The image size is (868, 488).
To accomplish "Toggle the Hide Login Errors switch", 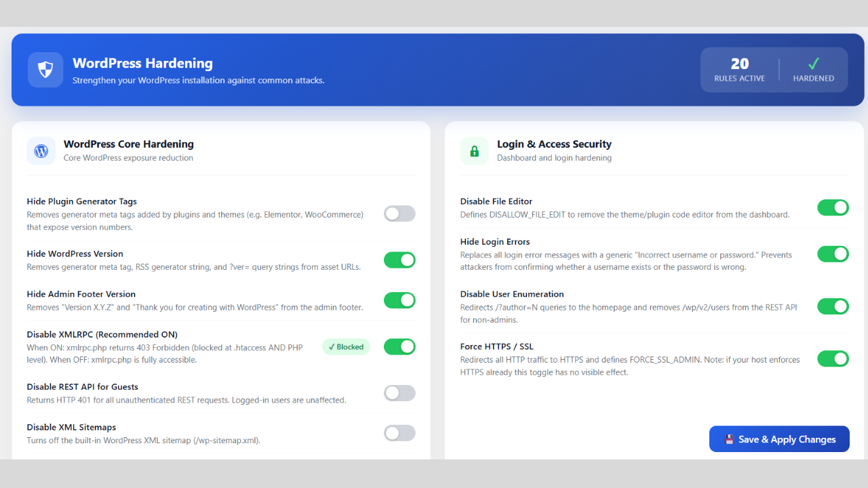I will [x=833, y=253].
